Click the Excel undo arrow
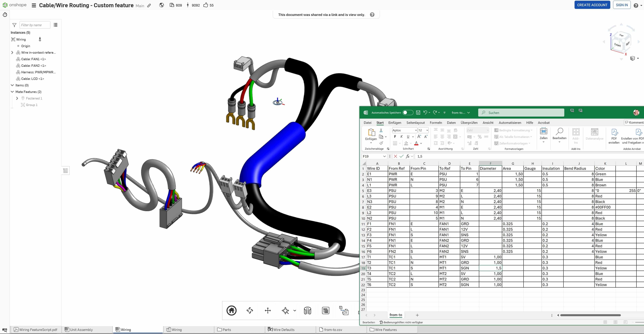 (425, 113)
